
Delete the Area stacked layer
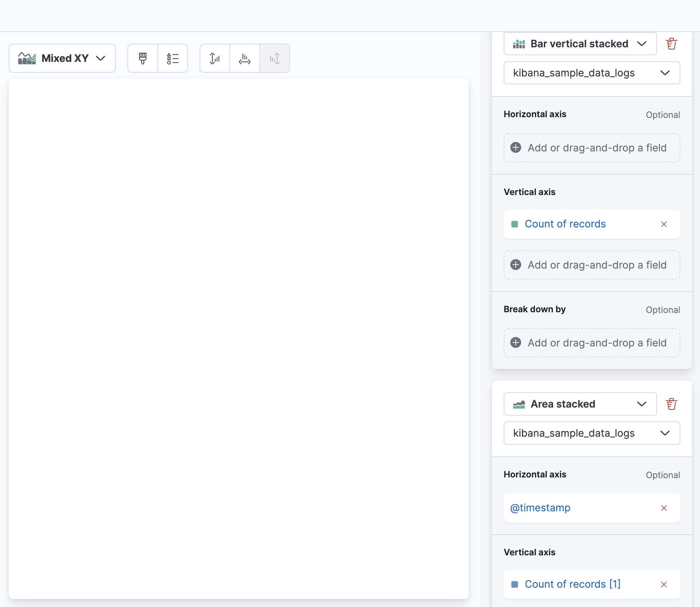[x=671, y=404]
